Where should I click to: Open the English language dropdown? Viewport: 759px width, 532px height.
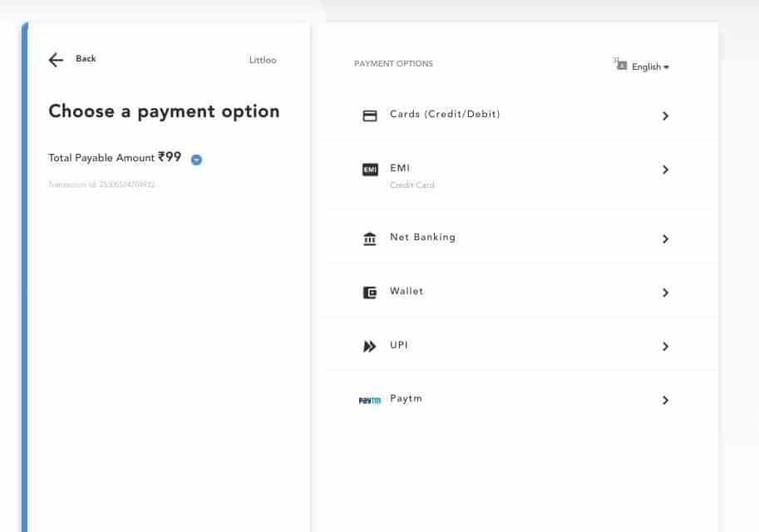tap(650, 67)
